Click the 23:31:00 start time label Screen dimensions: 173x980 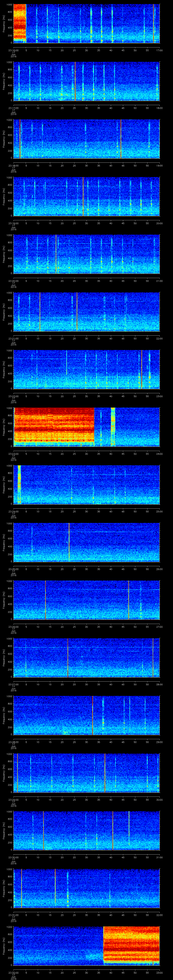click(x=13, y=915)
